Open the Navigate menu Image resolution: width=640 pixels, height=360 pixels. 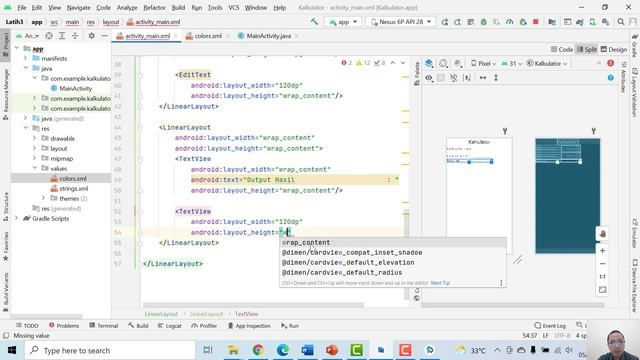pos(78,7)
